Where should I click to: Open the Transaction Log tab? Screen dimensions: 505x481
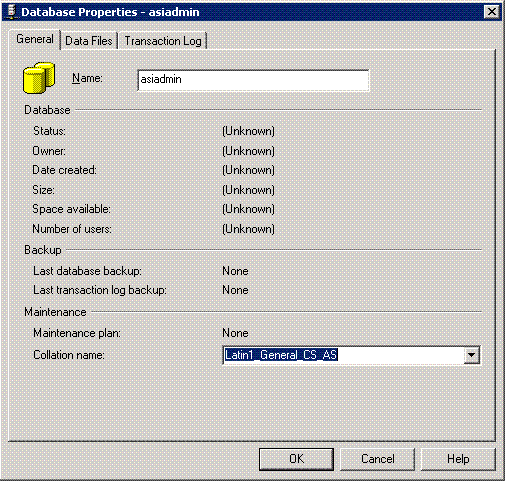point(163,41)
